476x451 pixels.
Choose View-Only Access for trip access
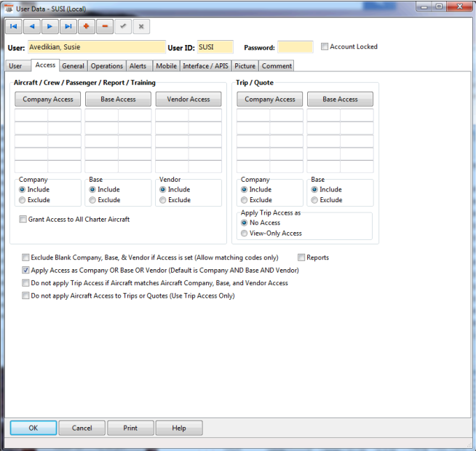pyautogui.click(x=245, y=234)
